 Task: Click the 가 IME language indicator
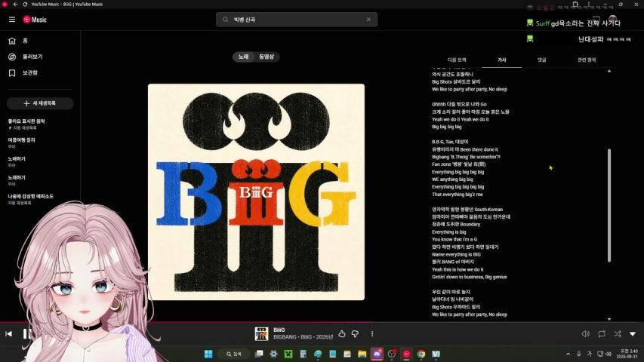pyautogui.click(x=590, y=354)
